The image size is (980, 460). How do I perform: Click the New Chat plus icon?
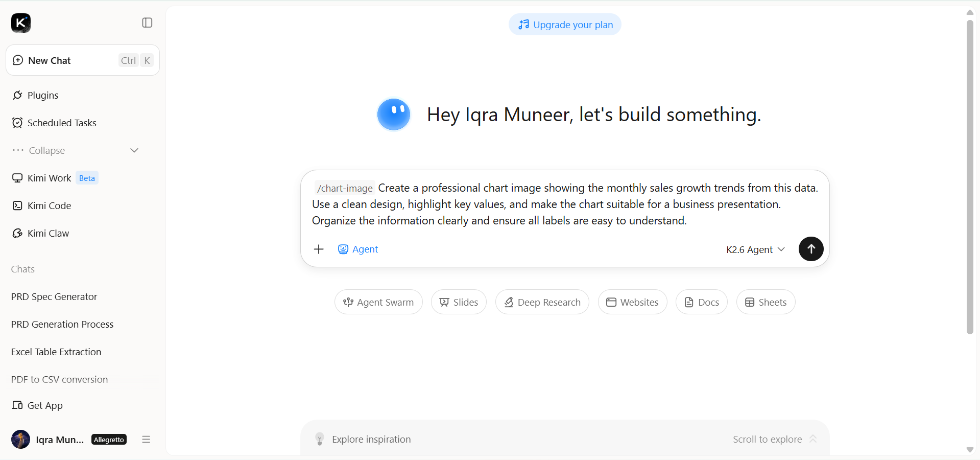click(x=18, y=60)
